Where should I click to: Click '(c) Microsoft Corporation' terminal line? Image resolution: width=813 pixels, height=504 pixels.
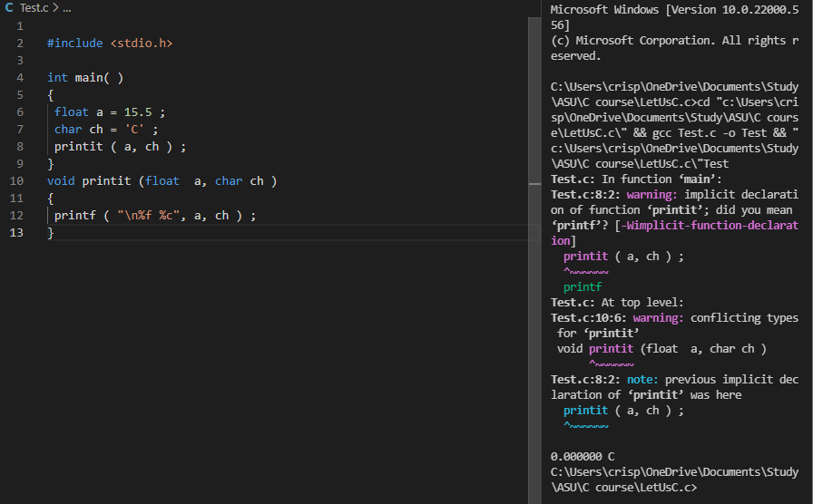click(x=674, y=41)
